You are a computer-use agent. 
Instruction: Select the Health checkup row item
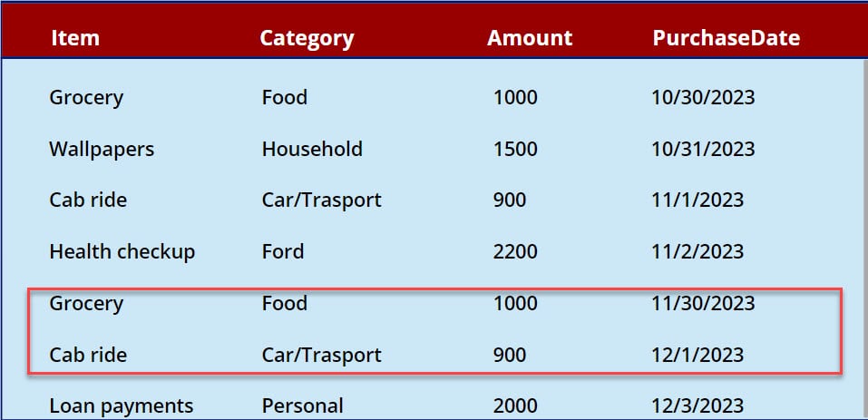tap(122, 252)
